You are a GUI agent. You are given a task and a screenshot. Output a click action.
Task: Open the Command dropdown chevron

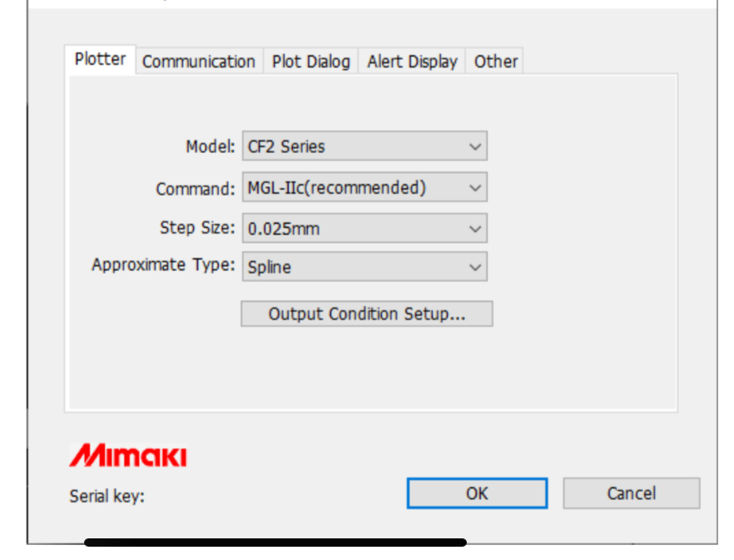pos(474,188)
